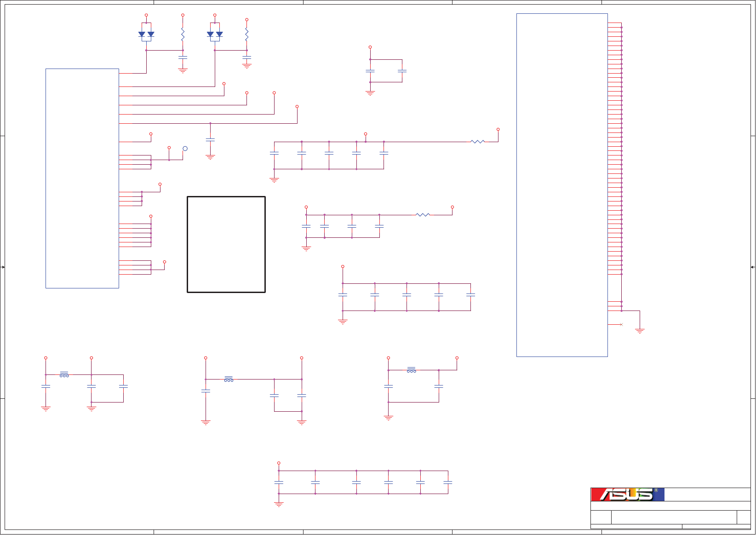Select the inductor symbol in bottom-right filter circuit
This screenshot has height=535, width=756.
tap(412, 370)
